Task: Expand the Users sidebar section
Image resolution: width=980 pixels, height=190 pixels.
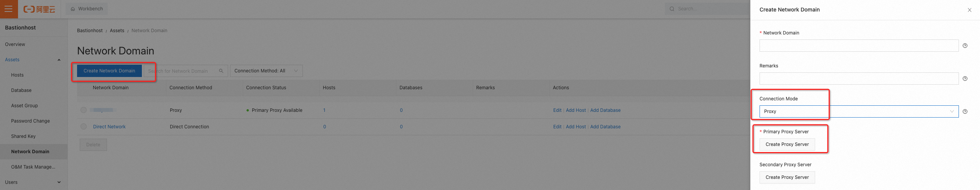Action: point(59,182)
